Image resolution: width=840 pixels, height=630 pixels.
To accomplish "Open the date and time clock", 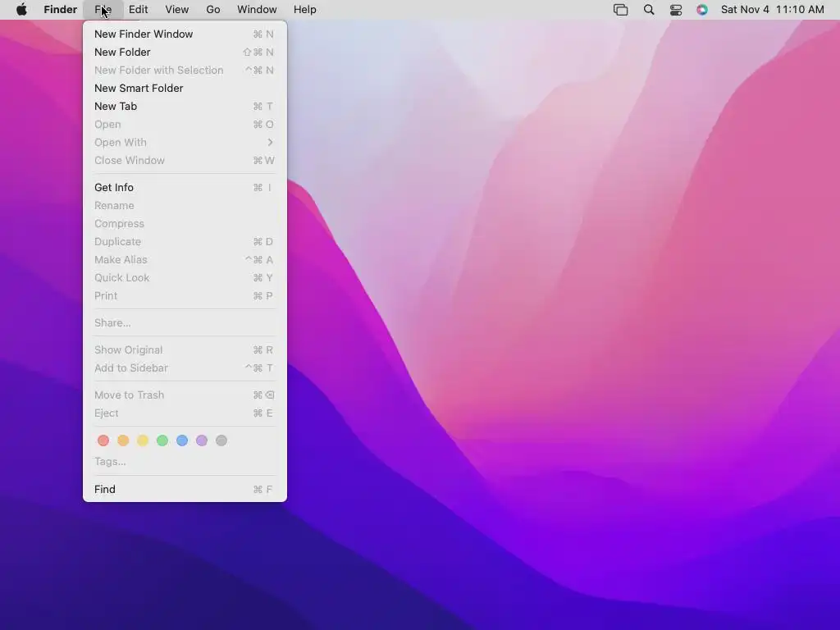I will pos(773,10).
